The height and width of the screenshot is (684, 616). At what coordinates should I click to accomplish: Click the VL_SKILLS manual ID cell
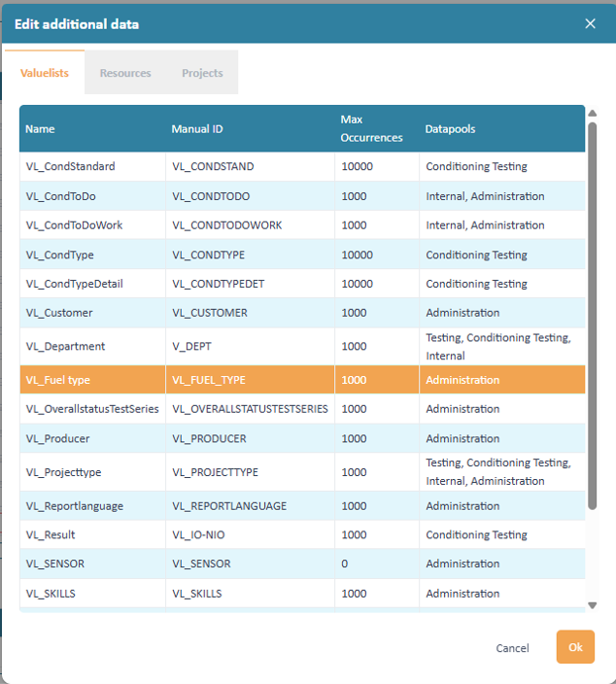click(250, 594)
